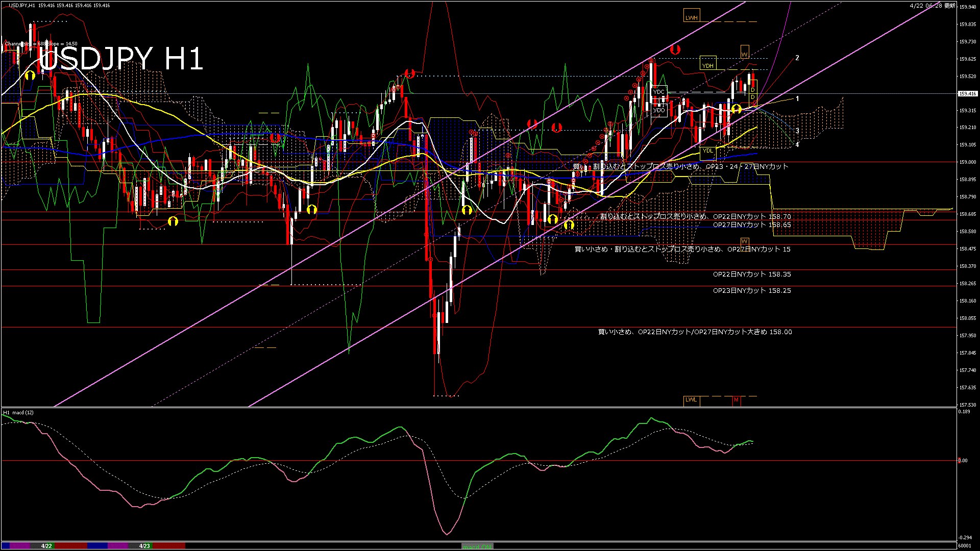Click yellow up-arrow signal below Channel size text
This screenshot has width=980, height=551.
pyautogui.click(x=30, y=76)
